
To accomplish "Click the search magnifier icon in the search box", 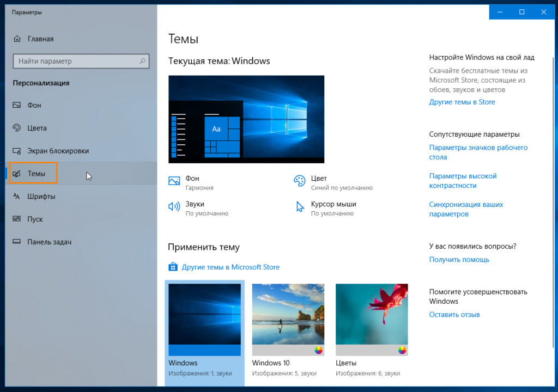I will pyautogui.click(x=143, y=62).
